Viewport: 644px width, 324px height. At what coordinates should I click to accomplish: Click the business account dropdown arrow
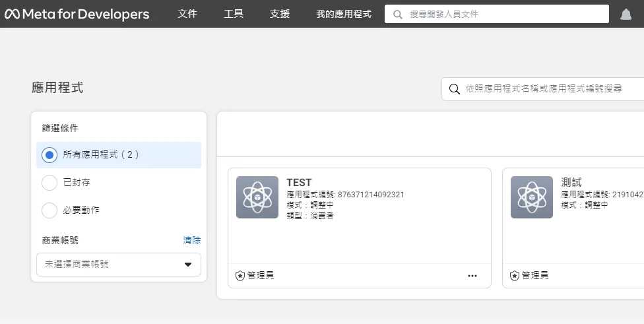(x=188, y=265)
